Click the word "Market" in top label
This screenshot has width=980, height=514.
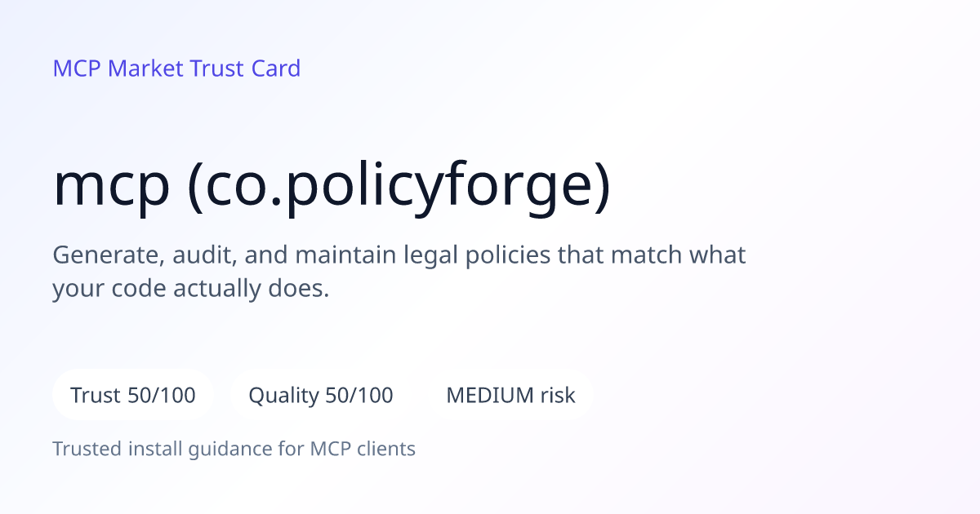(146, 69)
